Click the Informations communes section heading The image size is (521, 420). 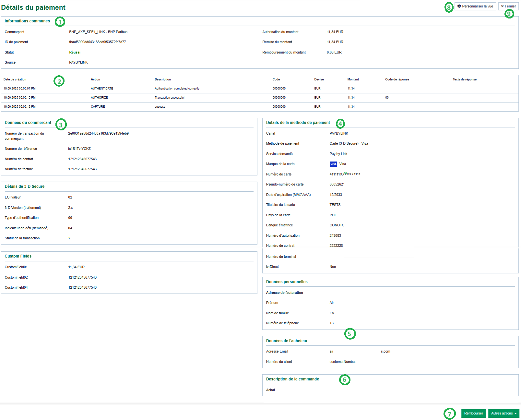click(x=27, y=21)
